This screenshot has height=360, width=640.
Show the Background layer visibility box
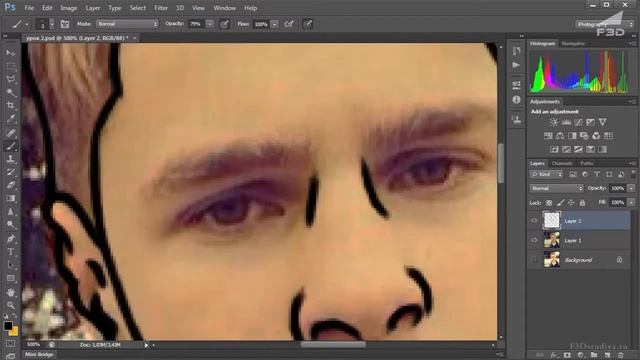534,260
